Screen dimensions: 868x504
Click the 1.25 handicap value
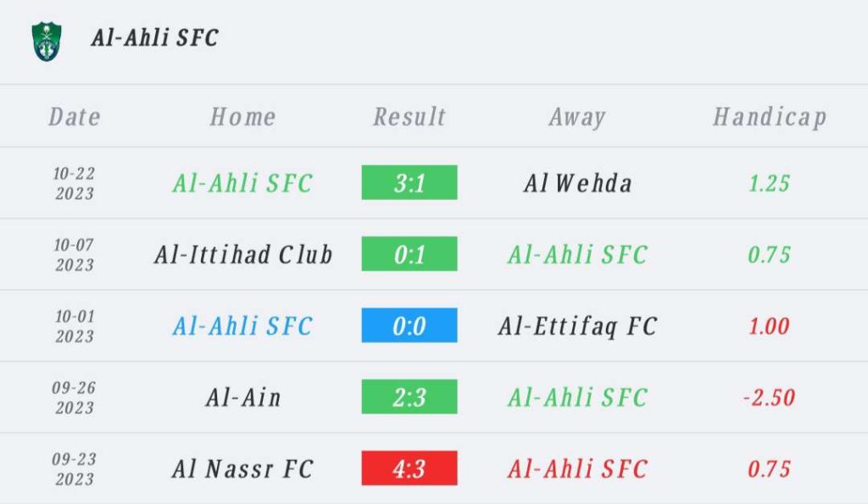(x=769, y=183)
